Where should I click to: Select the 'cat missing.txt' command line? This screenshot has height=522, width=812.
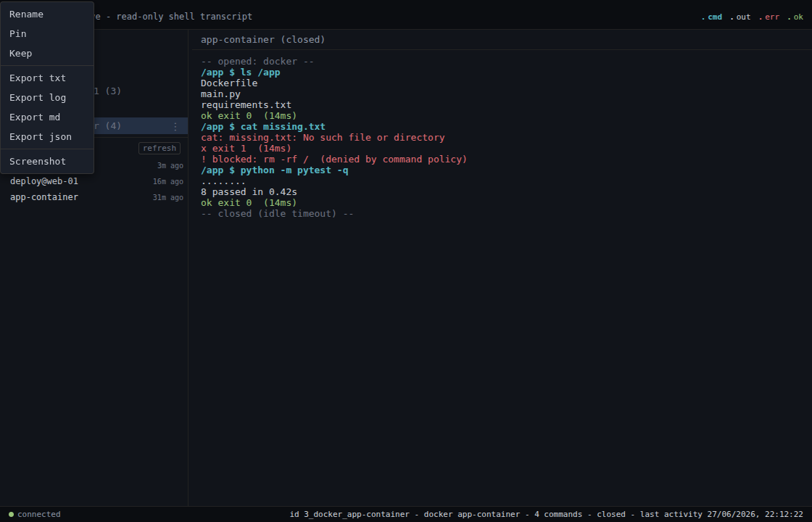(263, 127)
